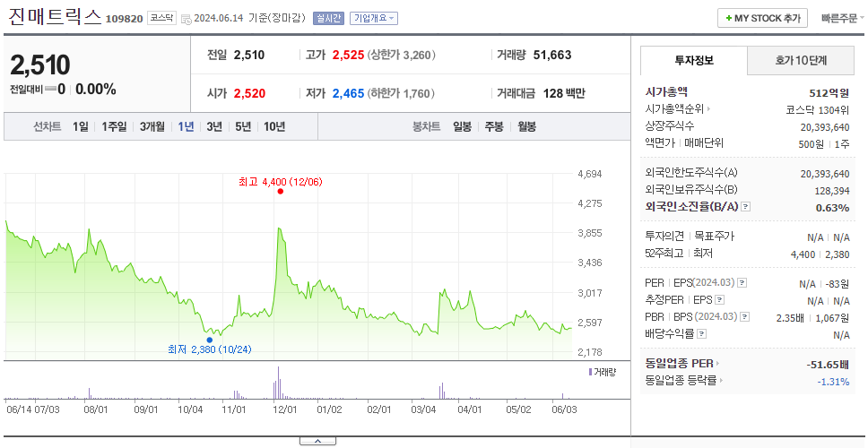The image size is (868, 448).
Task: Click the 거래량 legend on volume chart
Action: tap(602, 372)
